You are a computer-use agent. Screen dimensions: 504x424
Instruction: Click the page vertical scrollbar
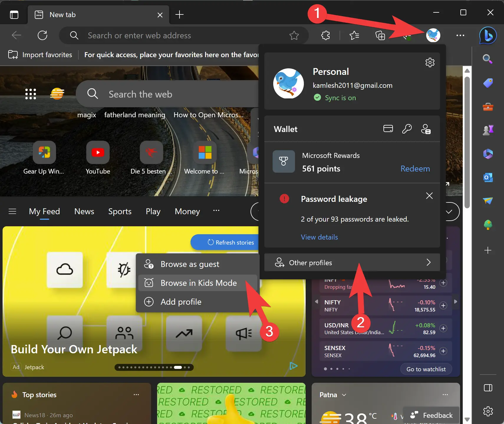(467, 143)
